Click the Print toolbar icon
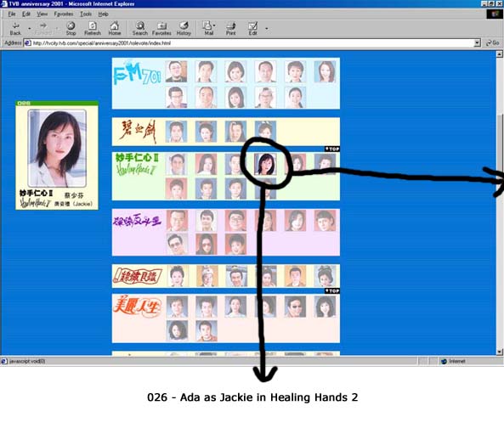This screenshot has height=428, width=504. point(231,28)
